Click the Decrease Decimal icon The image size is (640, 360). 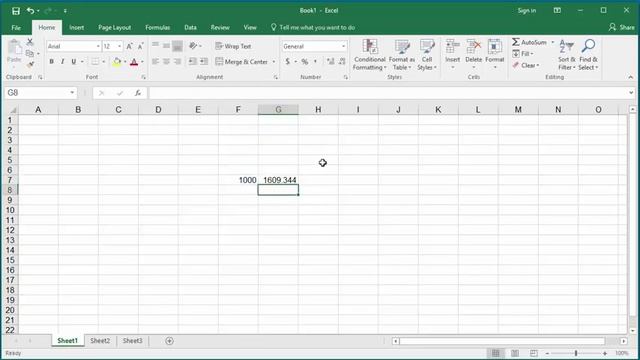point(342,62)
